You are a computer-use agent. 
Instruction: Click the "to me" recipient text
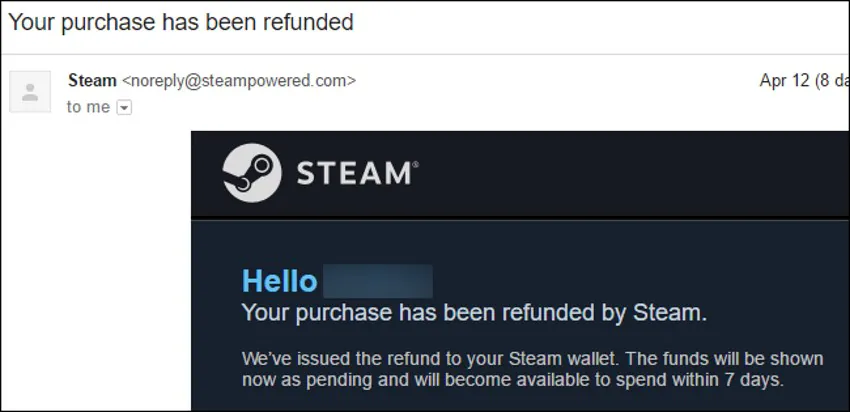click(x=88, y=107)
